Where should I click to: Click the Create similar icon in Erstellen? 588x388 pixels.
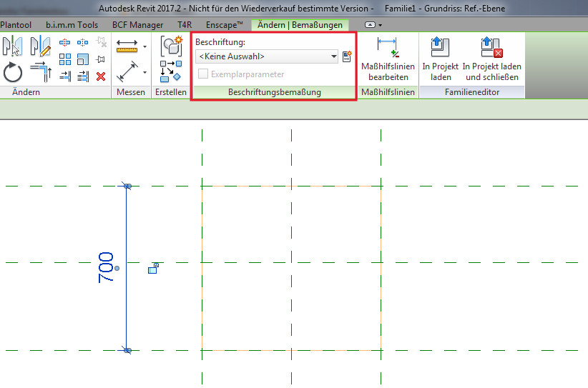171,46
